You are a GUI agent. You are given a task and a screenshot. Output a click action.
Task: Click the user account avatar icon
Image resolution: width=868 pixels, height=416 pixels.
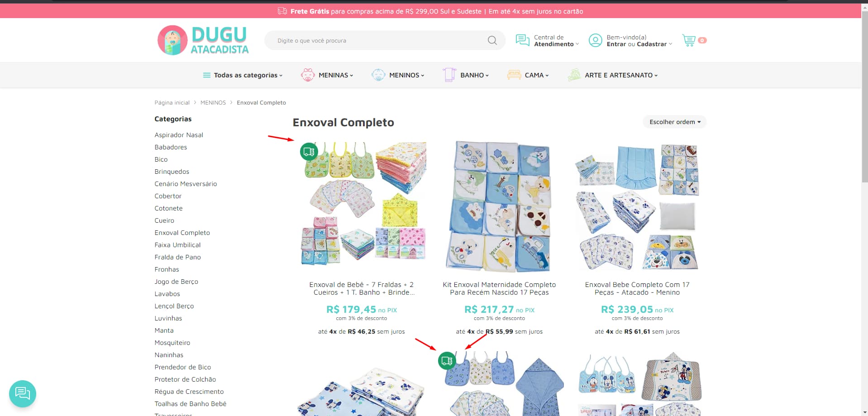coord(595,40)
